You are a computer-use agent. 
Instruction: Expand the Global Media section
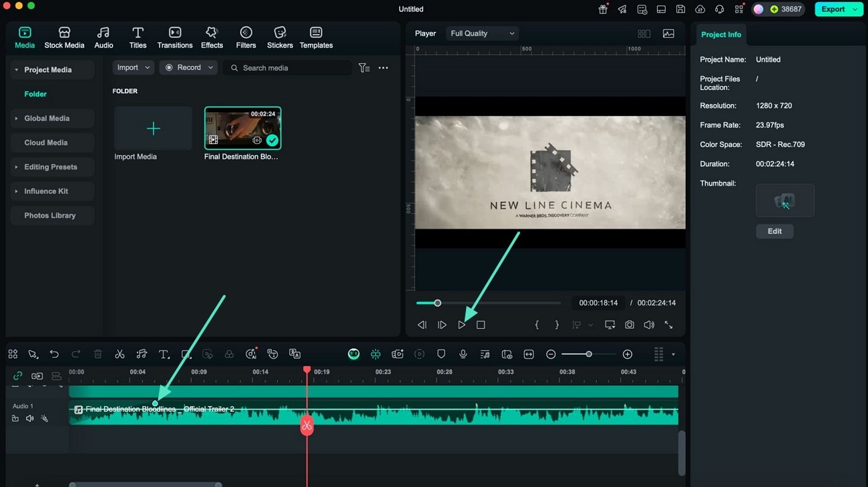click(x=16, y=118)
